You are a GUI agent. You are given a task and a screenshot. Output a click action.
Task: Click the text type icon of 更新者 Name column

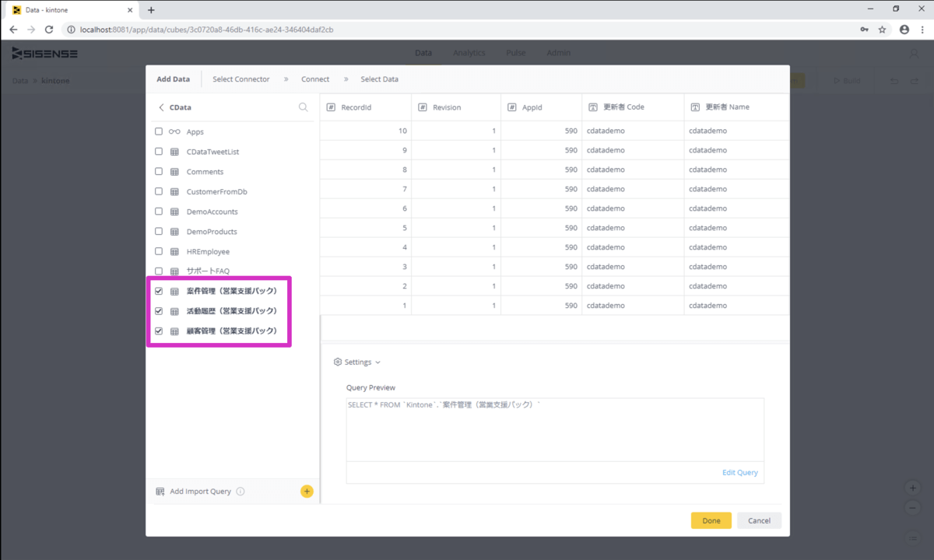(695, 107)
